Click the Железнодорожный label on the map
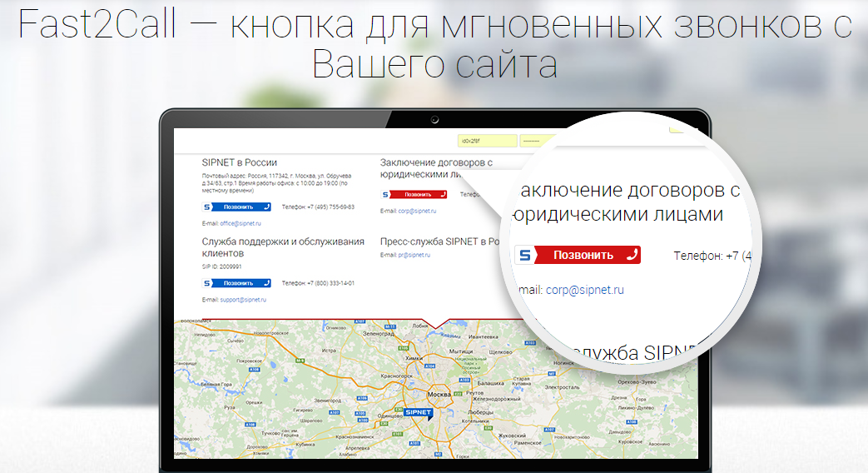The height and width of the screenshot is (473, 868). click(x=496, y=398)
